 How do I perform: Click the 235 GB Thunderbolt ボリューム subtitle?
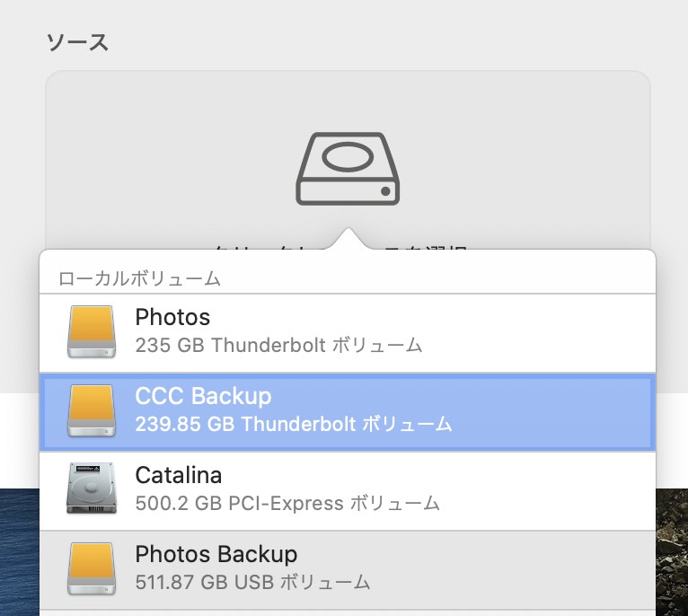coord(278,346)
